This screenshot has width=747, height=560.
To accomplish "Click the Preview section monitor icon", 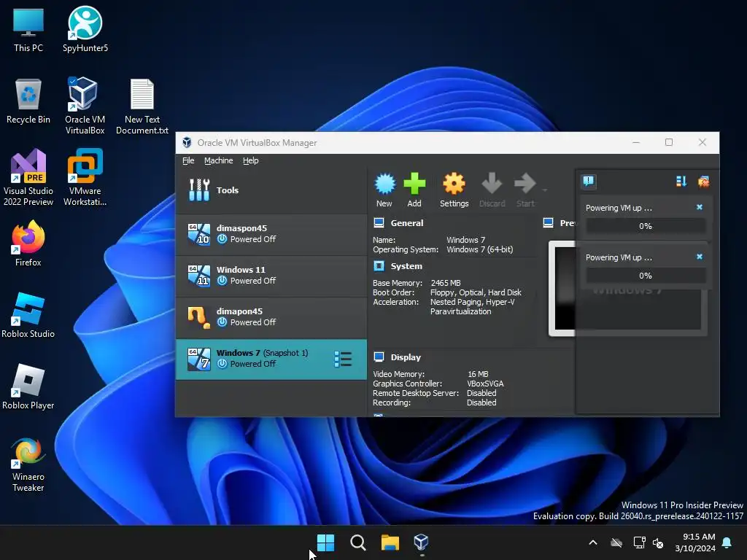I will click(x=549, y=223).
